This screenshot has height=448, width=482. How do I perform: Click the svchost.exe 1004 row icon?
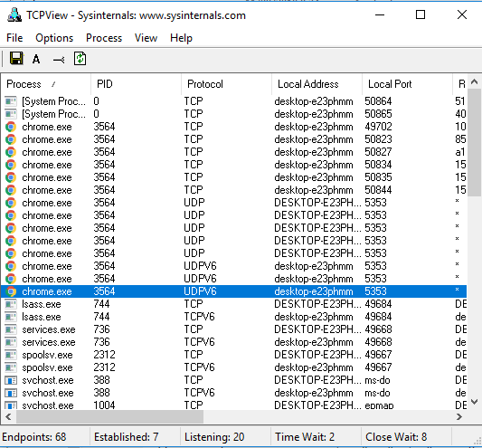(x=11, y=405)
